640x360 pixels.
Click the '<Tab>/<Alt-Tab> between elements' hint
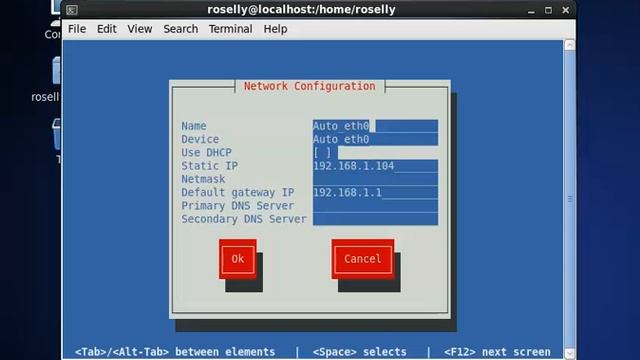click(x=175, y=352)
